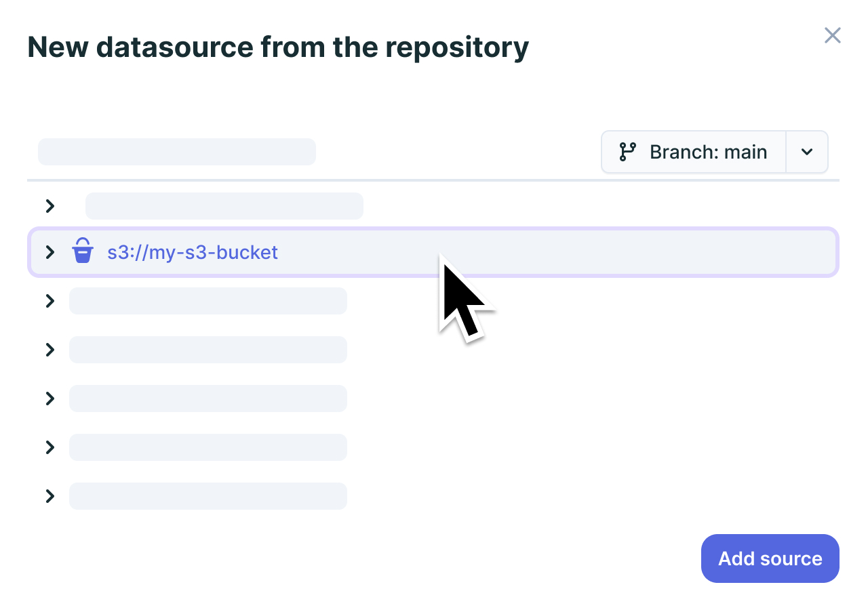Expand the second-to-last tree row
Image resolution: width=868 pixels, height=610 pixels.
[x=50, y=447]
